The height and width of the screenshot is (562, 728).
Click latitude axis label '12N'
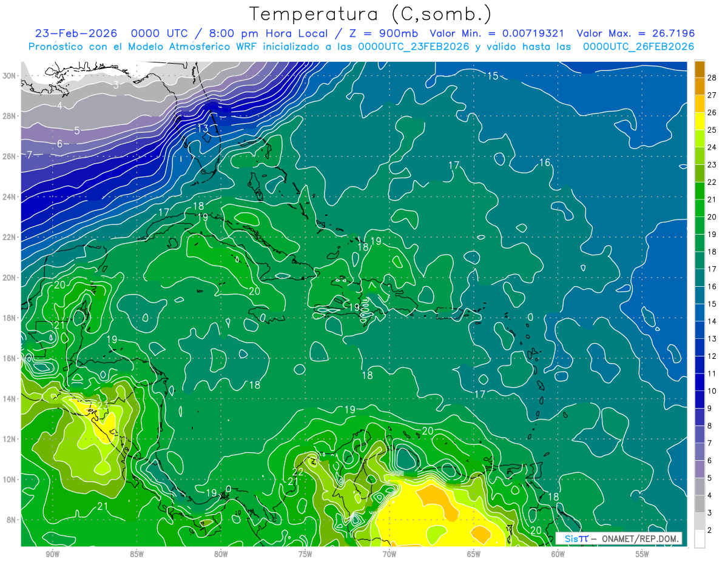click(x=10, y=439)
